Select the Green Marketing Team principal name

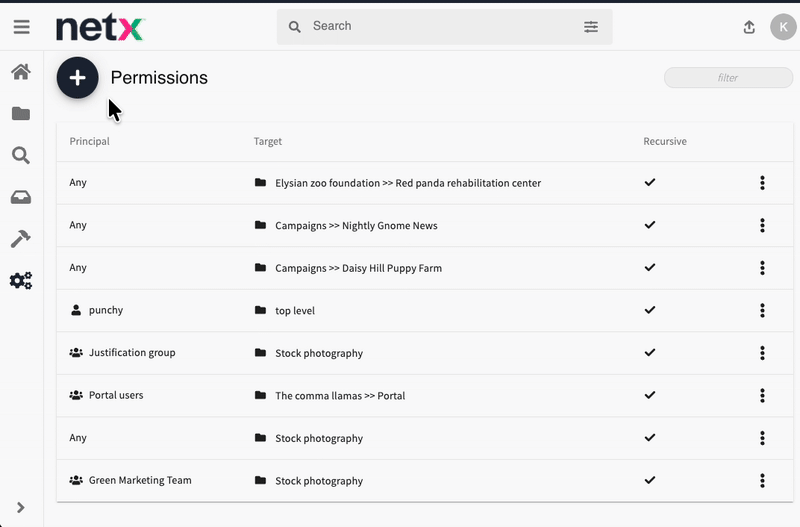pos(140,480)
